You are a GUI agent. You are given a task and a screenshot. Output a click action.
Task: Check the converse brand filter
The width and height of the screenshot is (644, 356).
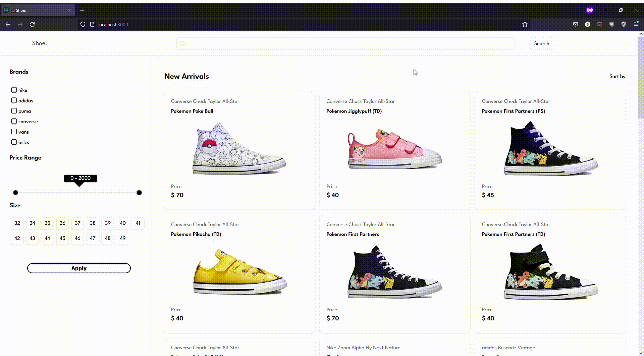click(14, 121)
